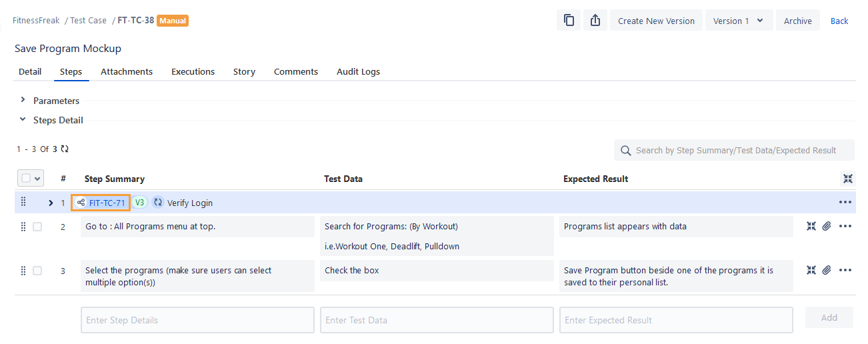Open the Executions tab
This screenshot has width=868, height=344.
(193, 71)
